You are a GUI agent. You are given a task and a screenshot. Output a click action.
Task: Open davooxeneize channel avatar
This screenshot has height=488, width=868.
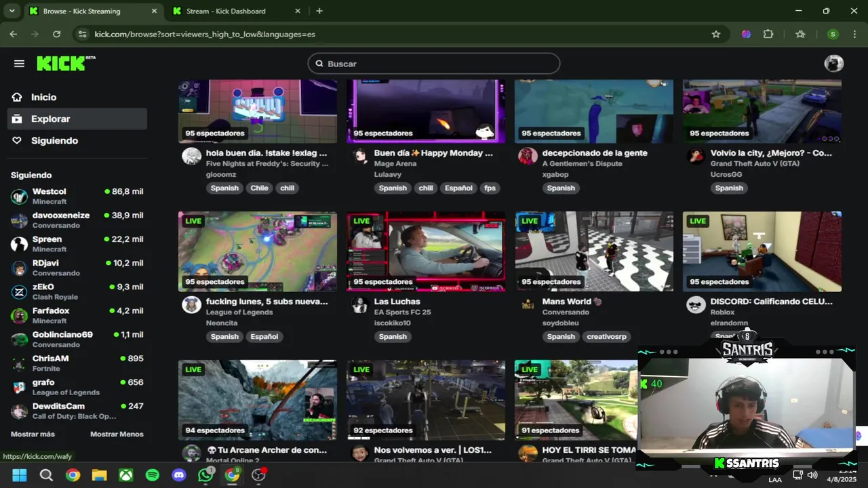click(20, 220)
